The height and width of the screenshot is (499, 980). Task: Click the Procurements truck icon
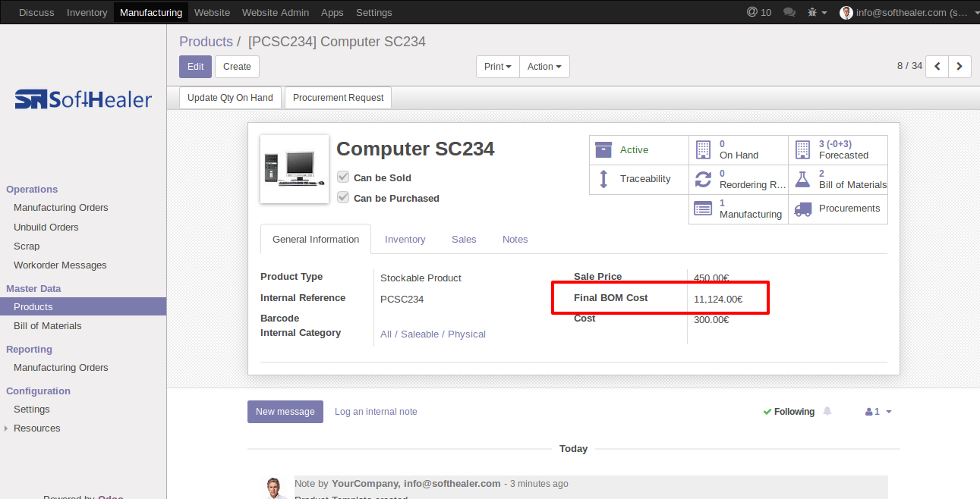(x=803, y=209)
